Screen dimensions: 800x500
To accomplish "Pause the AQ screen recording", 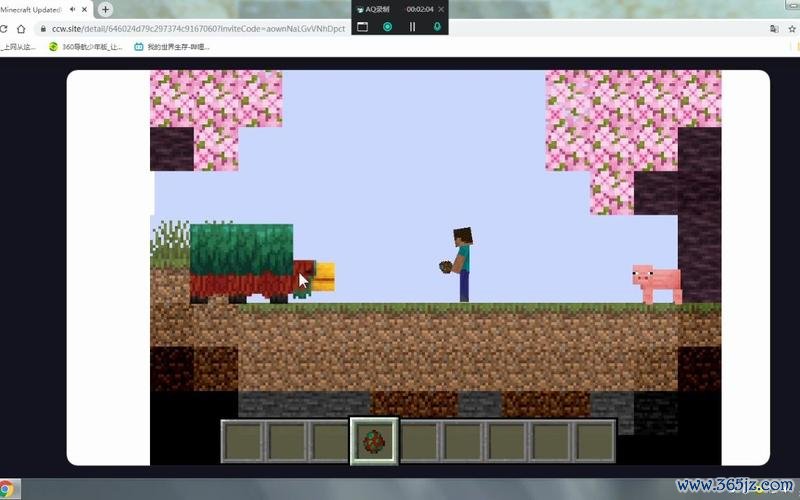I will coord(412,27).
